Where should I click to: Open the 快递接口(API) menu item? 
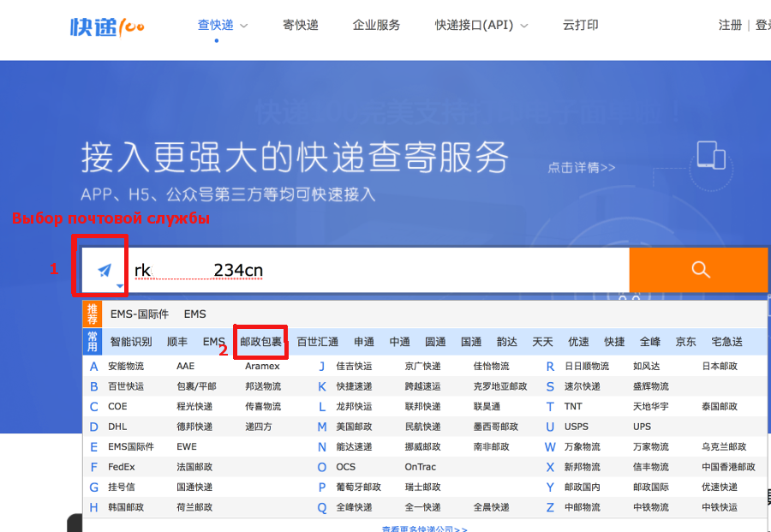click(474, 25)
